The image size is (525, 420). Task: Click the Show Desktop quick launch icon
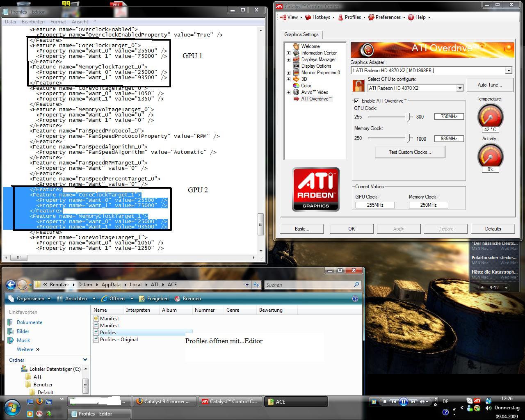coord(30,402)
